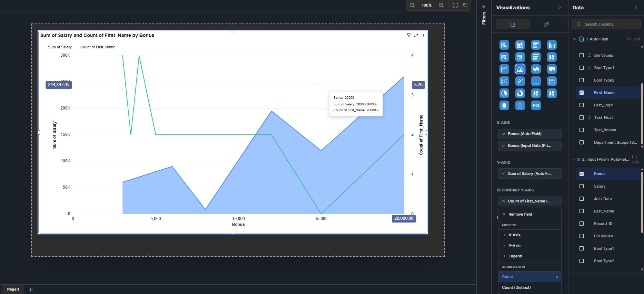644x294 pixels.
Task: Enable the Last_Login column checkbox
Action: [x=582, y=105]
